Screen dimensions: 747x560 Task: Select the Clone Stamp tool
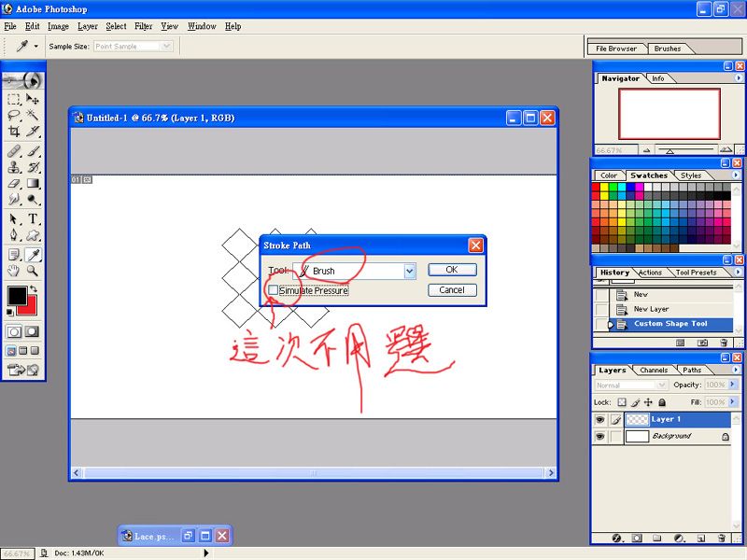click(x=14, y=167)
